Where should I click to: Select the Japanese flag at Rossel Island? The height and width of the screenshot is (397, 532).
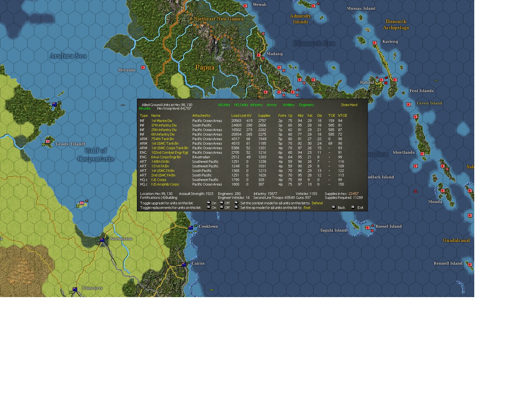point(368,228)
